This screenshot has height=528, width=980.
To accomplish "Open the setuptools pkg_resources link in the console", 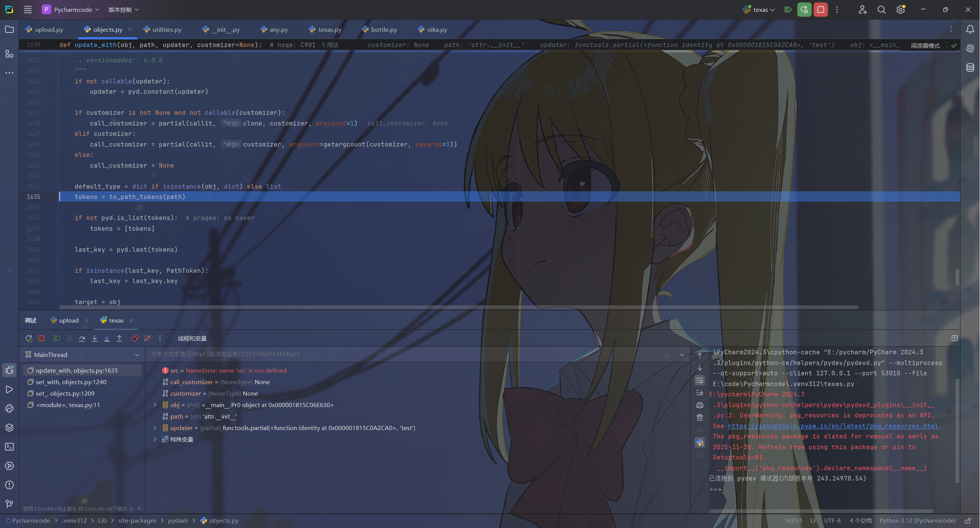I will (x=833, y=426).
